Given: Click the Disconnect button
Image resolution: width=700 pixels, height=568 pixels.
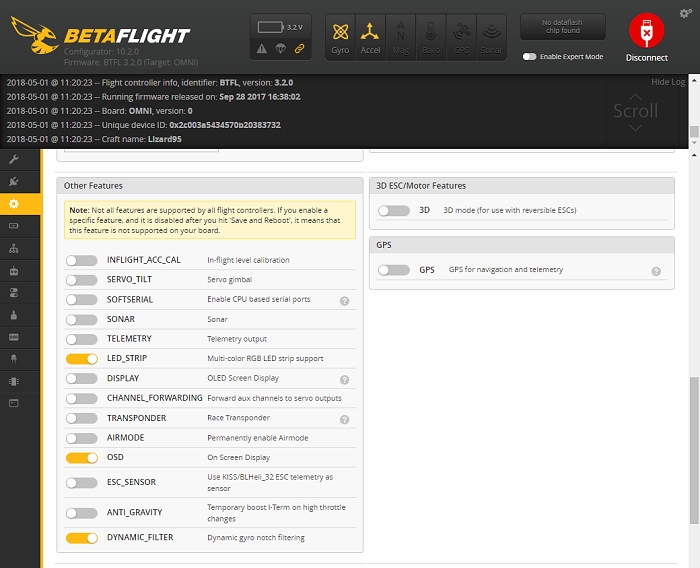Looking at the screenshot, I should point(646,38).
